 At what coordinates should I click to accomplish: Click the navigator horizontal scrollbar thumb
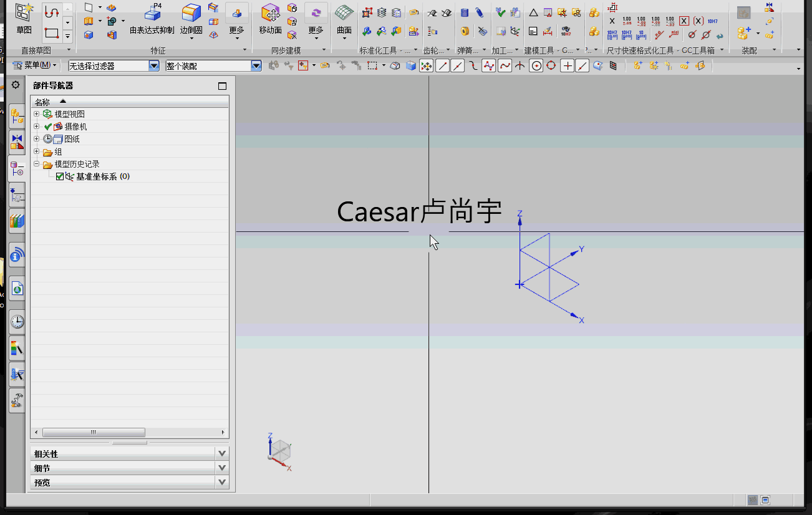[94, 432]
